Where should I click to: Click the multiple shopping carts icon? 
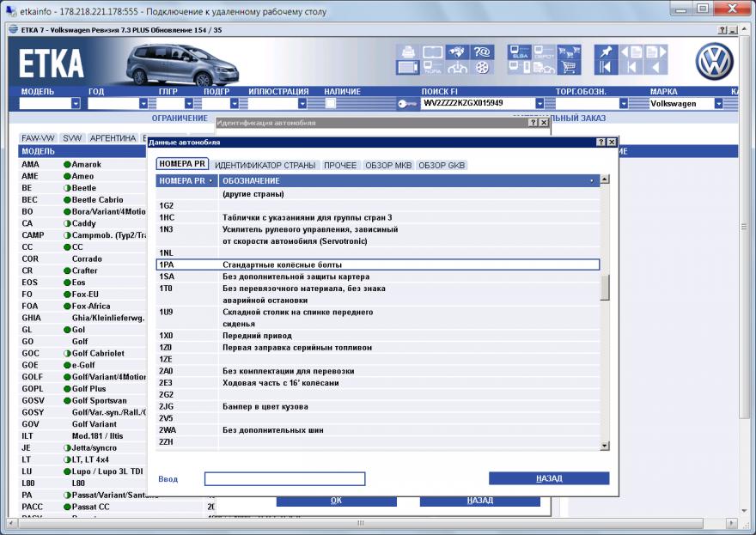[569, 52]
